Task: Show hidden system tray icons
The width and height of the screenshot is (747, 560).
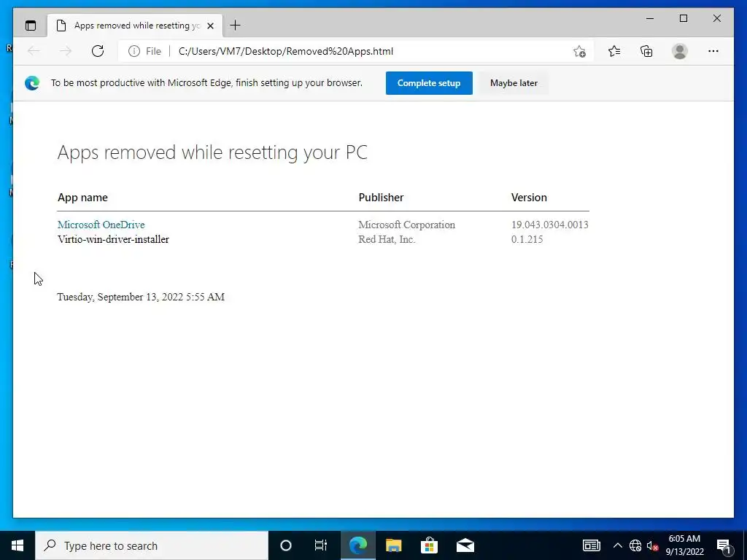Action: coord(617,545)
